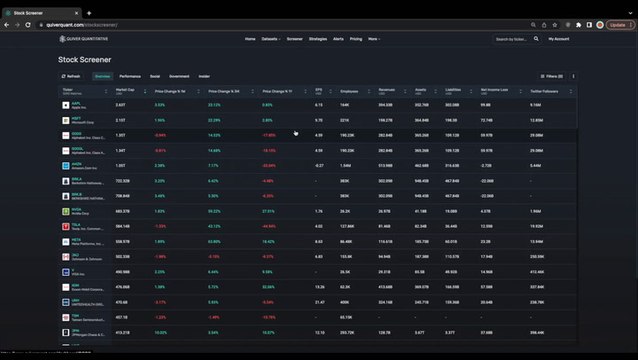Expand the Datasets navigation dropdown

pos(271,39)
